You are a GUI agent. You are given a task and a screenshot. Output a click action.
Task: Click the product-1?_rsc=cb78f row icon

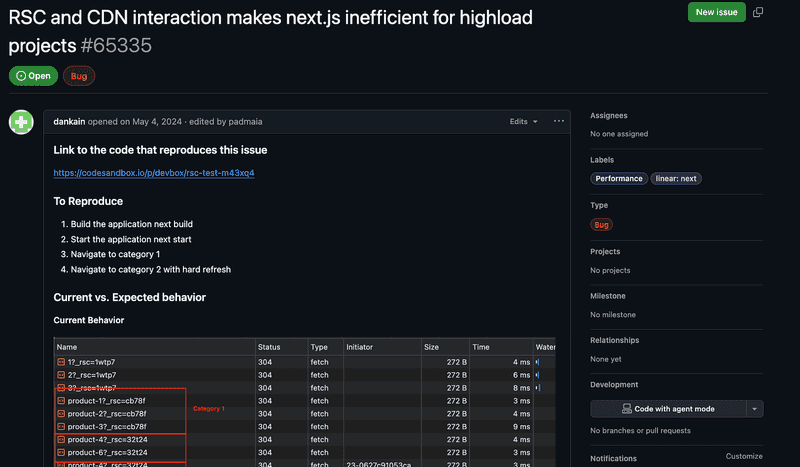click(x=61, y=401)
